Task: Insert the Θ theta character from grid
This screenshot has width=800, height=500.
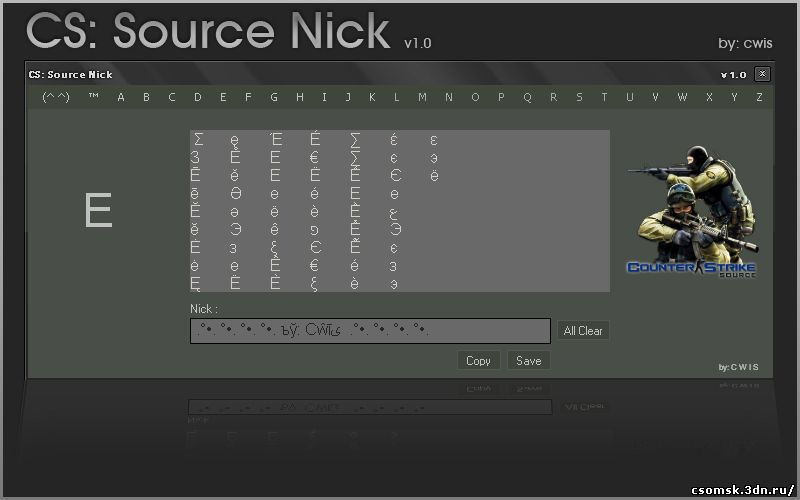Action: 235,194
